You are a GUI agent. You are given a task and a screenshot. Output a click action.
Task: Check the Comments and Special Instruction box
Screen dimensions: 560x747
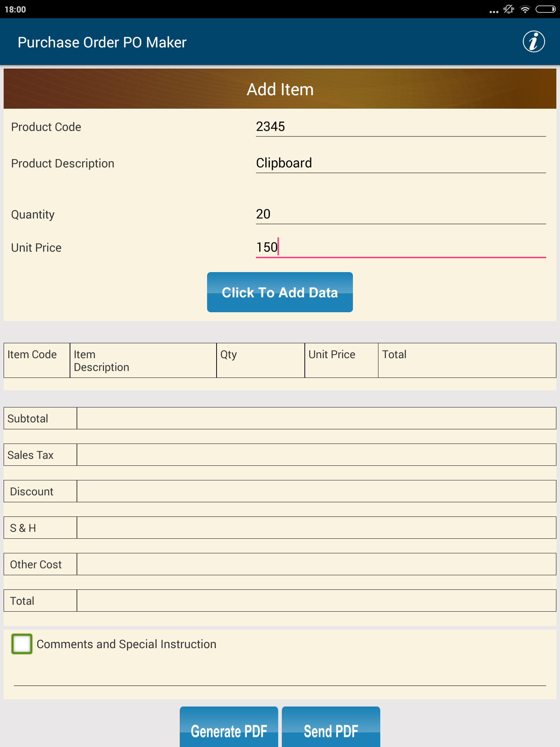[x=22, y=644]
